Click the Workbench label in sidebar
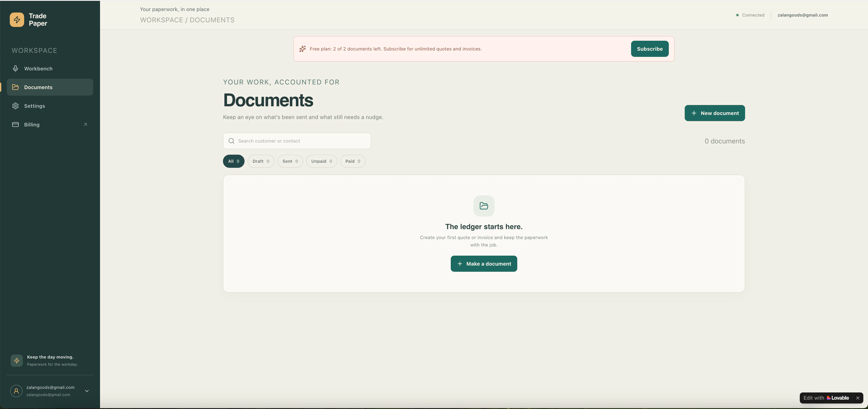Image resolution: width=868 pixels, height=409 pixels. pos(38,69)
